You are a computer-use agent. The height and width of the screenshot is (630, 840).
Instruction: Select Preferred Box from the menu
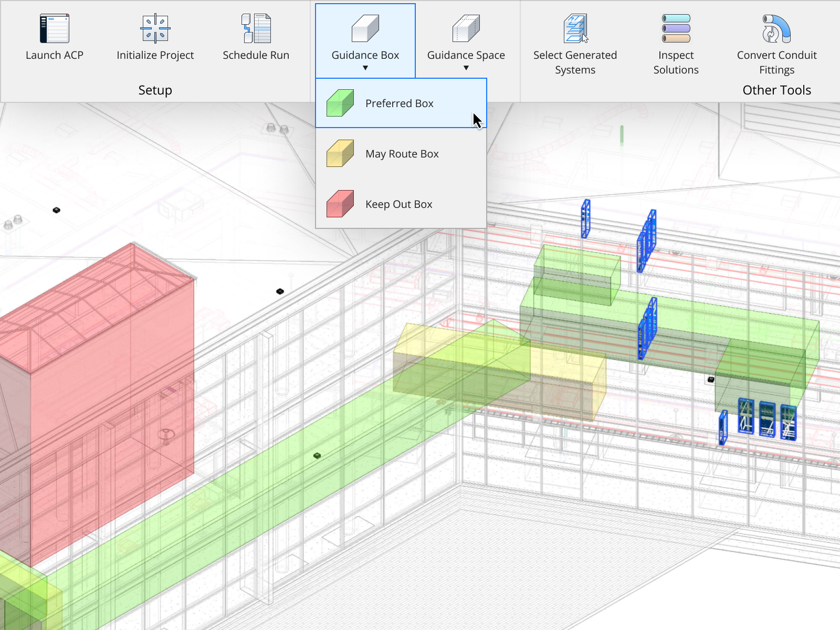pyautogui.click(x=399, y=103)
